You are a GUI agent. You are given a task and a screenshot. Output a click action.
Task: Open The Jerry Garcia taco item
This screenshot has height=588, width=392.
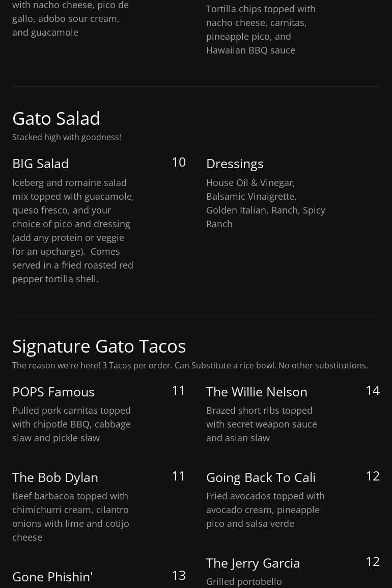tap(253, 563)
